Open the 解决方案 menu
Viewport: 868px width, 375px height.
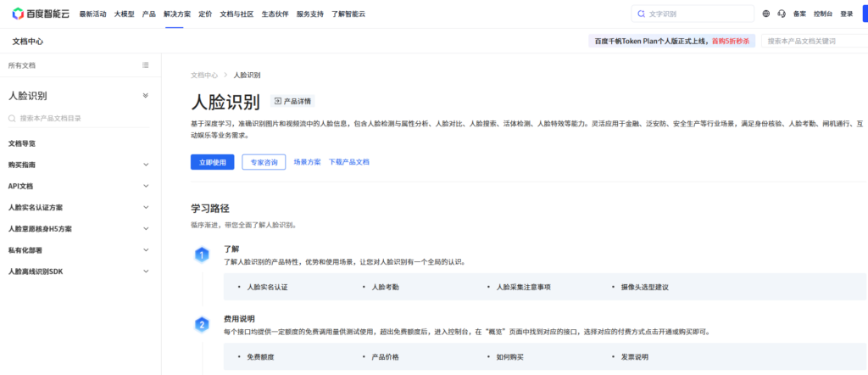[x=177, y=14]
